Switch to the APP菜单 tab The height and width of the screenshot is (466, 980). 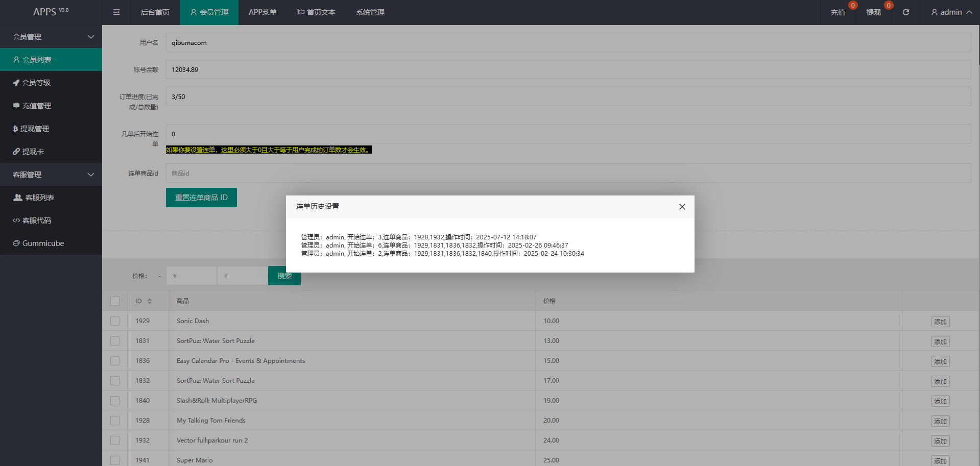point(262,12)
